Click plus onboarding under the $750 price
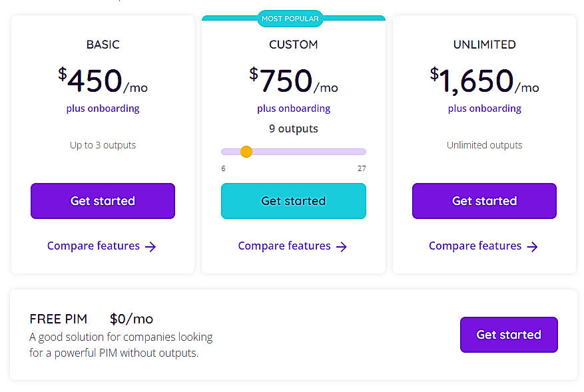The width and height of the screenshot is (584, 392). coord(294,108)
